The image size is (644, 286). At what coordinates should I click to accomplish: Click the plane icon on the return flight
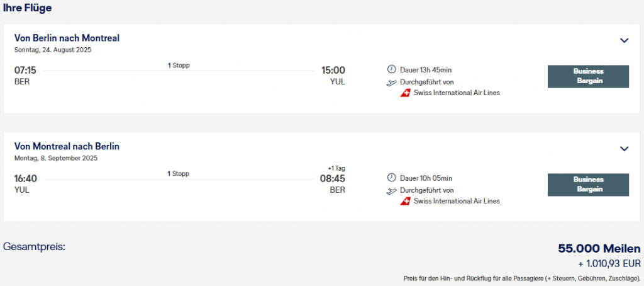392,190
